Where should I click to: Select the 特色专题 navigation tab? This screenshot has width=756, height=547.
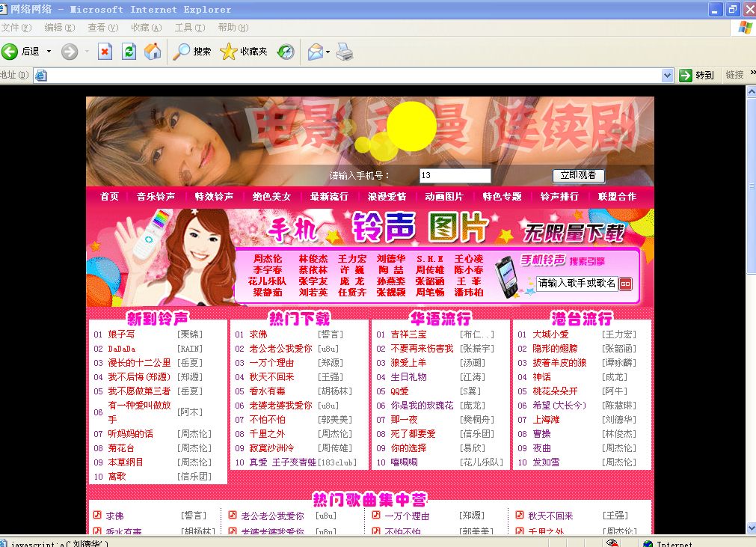click(503, 196)
